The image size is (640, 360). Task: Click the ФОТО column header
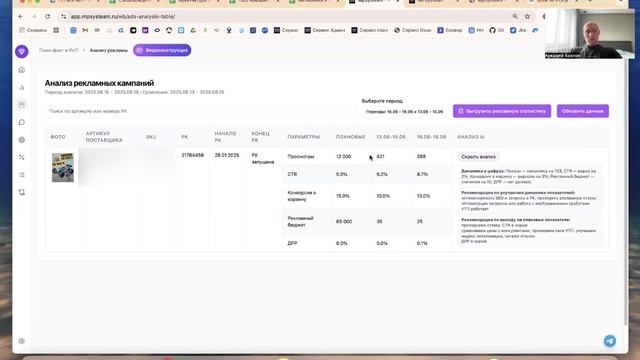pyautogui.click(x=58, y=137)
